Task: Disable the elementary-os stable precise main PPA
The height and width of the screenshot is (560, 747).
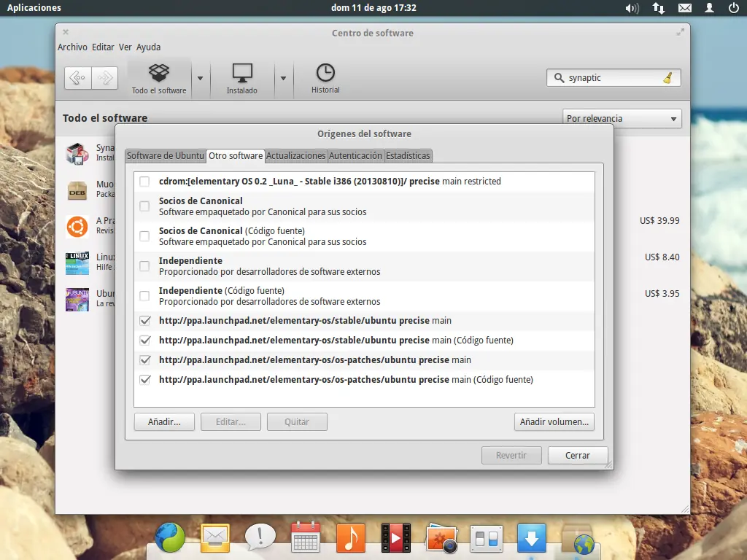Action: [x=144, y=320]
